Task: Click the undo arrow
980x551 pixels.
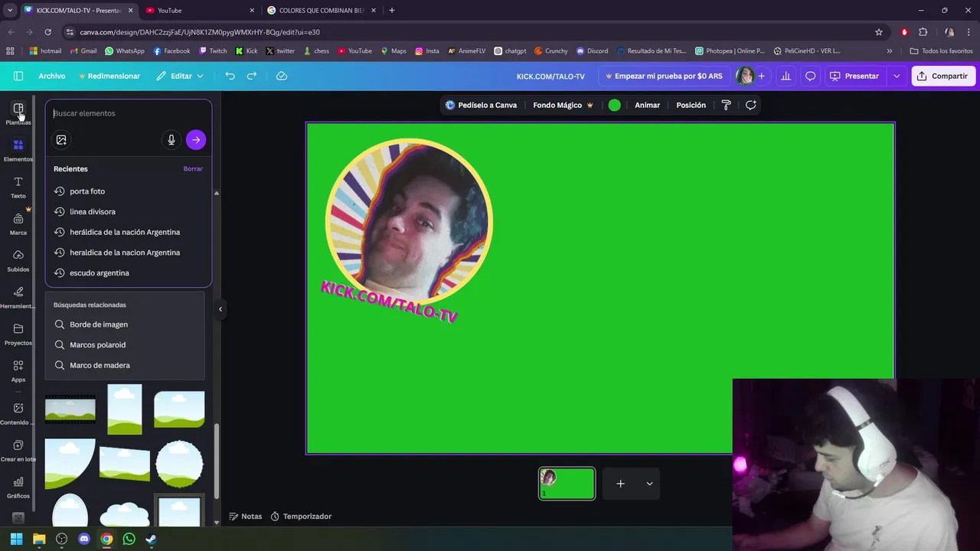Action: coord(230,76)
